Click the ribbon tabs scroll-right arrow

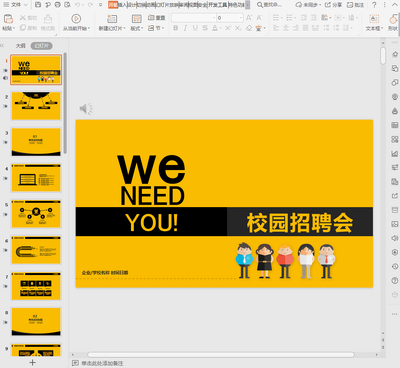[x=248, y=5]
